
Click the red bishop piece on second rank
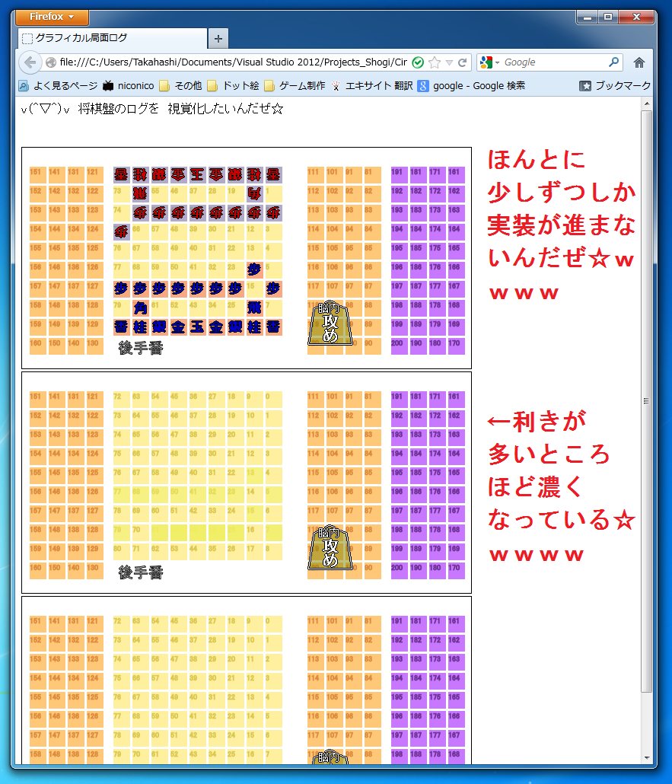[x=254, y=193]
